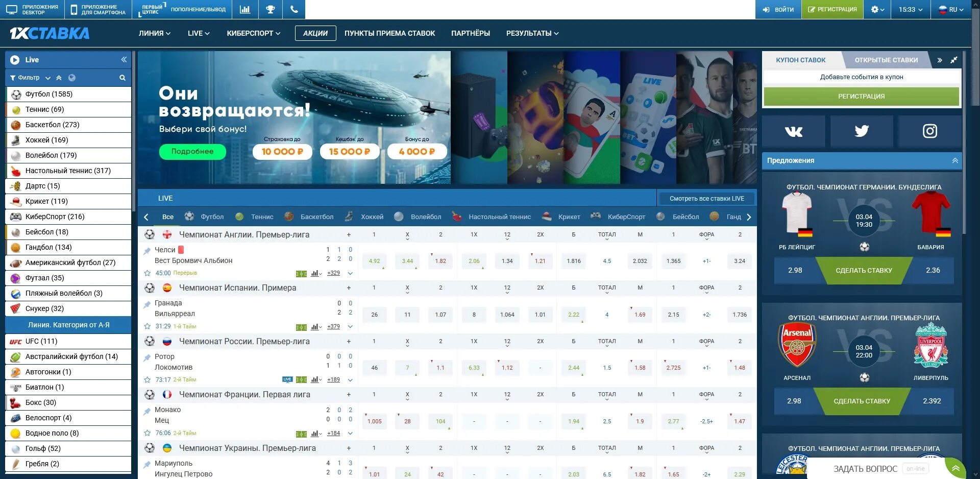Expand the +329 markets for Челси match
Viewport: 980px width, 479px height.
(x=333, y=273)
